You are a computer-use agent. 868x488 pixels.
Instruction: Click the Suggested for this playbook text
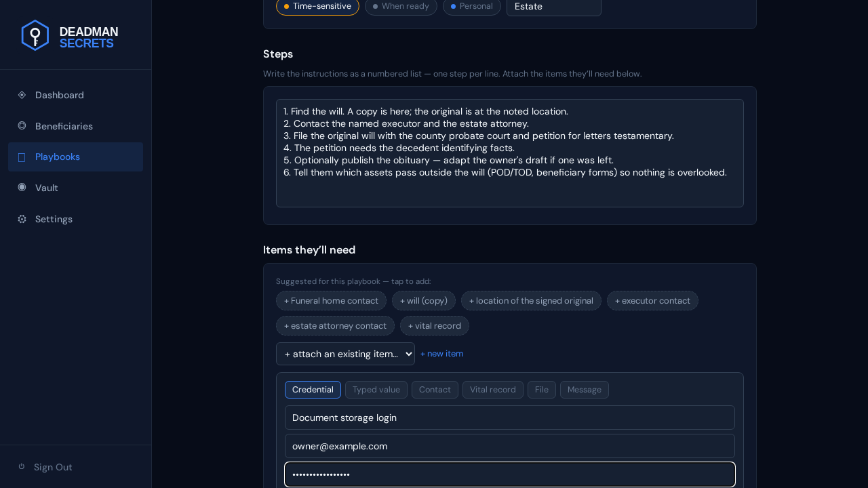pos(353,281)
